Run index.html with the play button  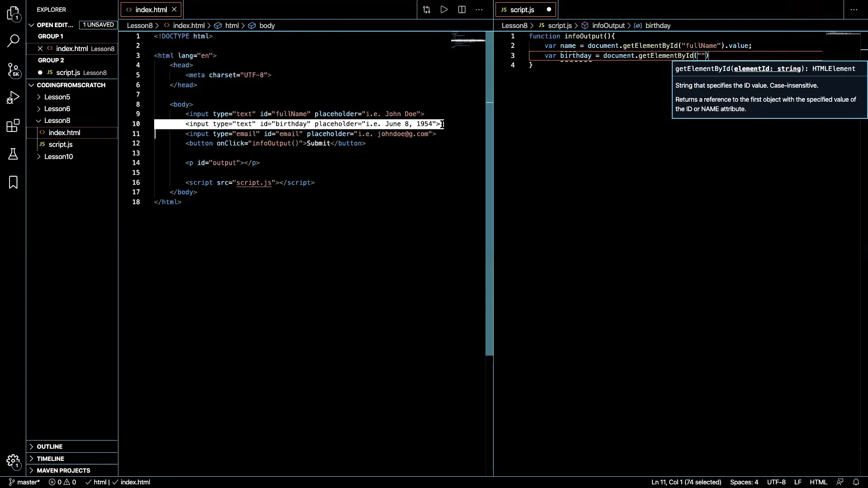[444, 9]
